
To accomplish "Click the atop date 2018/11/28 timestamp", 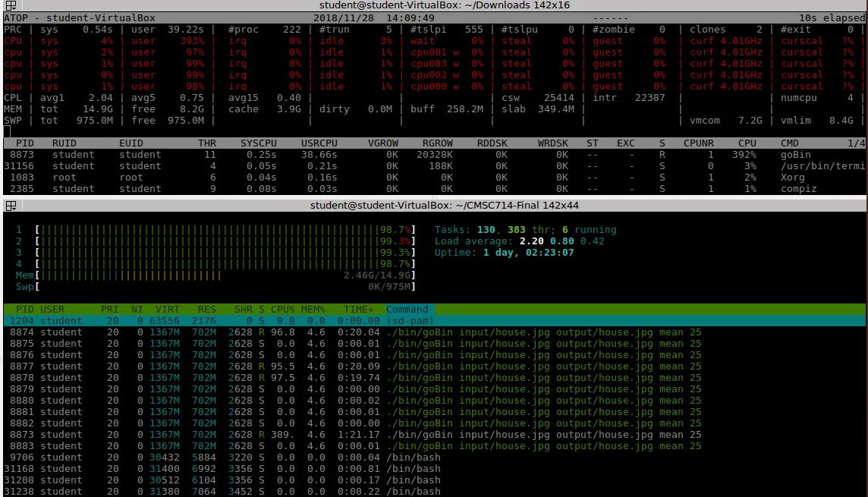I will click(343, 17).
